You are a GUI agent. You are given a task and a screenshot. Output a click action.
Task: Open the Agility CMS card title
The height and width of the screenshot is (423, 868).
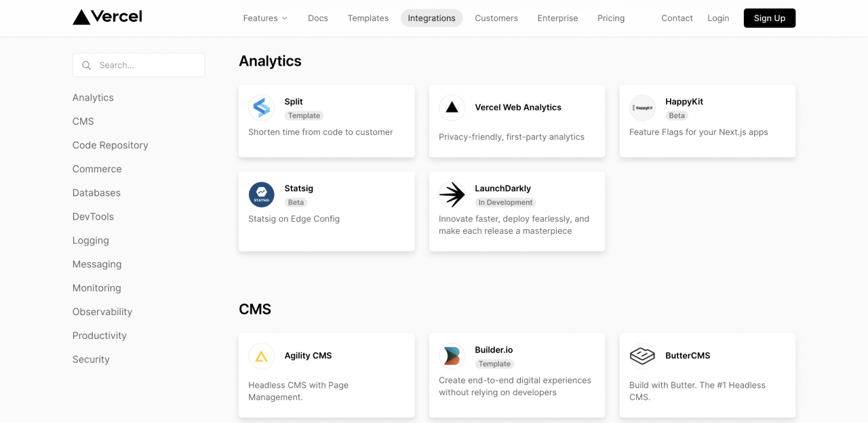(x=308, y=355)
